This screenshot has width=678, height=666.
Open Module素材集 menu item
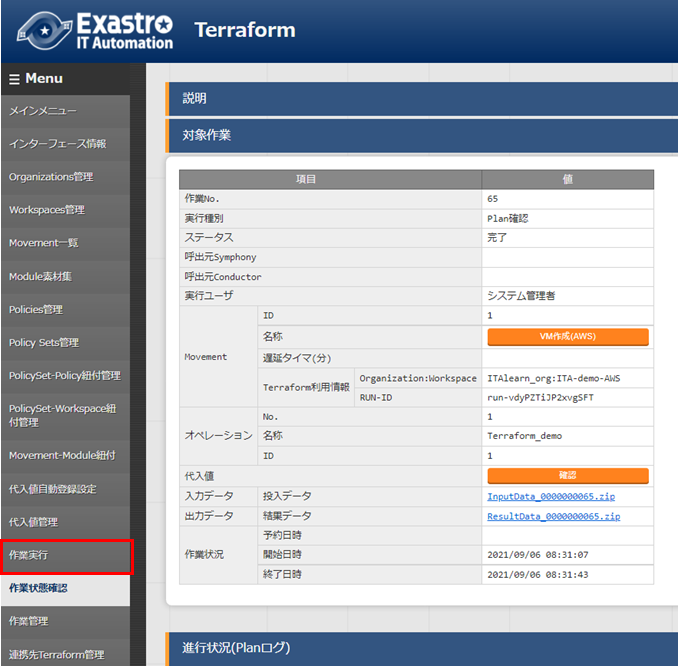(x=65, y=276)
